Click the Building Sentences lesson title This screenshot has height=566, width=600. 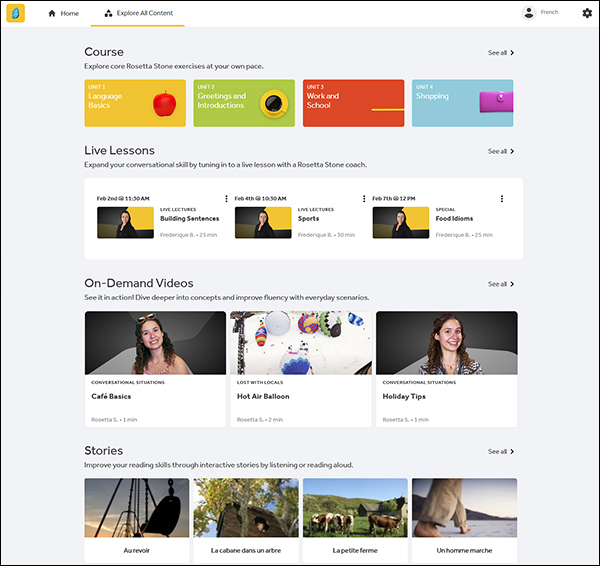[189, 219]
